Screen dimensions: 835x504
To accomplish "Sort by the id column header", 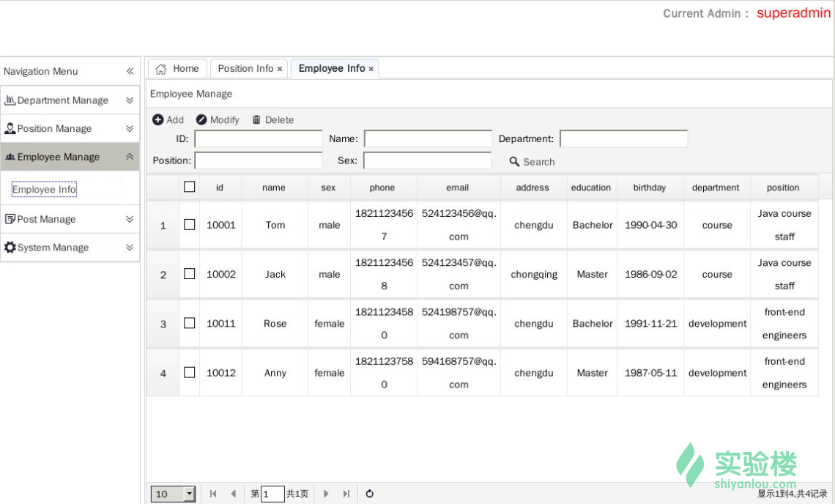I will tap(220, 188).
